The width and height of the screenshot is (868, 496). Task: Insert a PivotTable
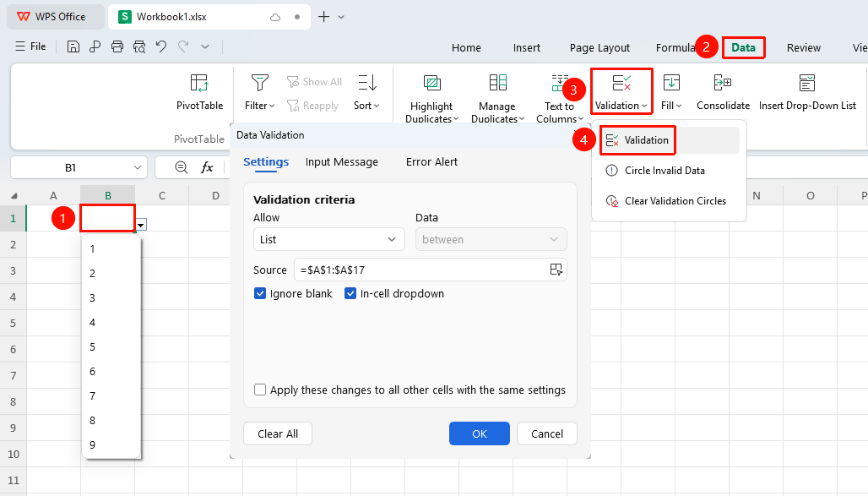199,92
